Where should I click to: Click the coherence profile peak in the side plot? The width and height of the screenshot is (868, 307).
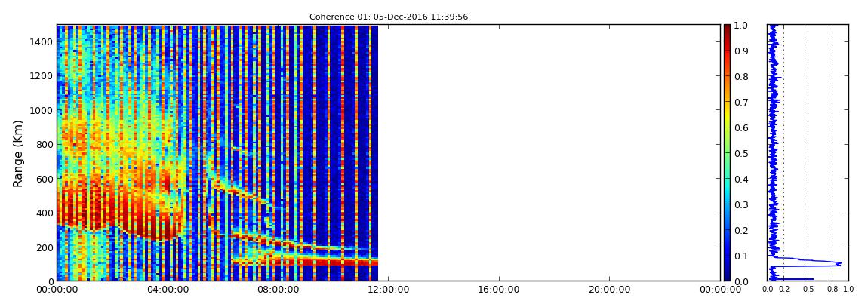(x=840, y=263)
